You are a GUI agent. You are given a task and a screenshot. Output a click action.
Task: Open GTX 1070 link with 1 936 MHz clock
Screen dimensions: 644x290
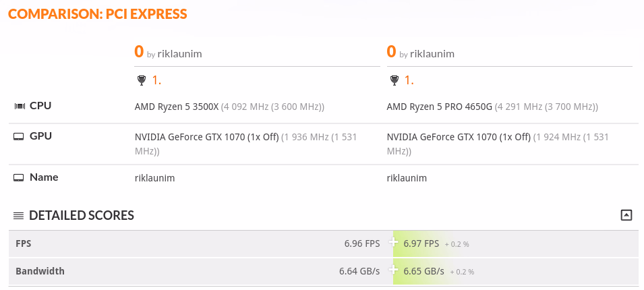(x=206, y=137)
